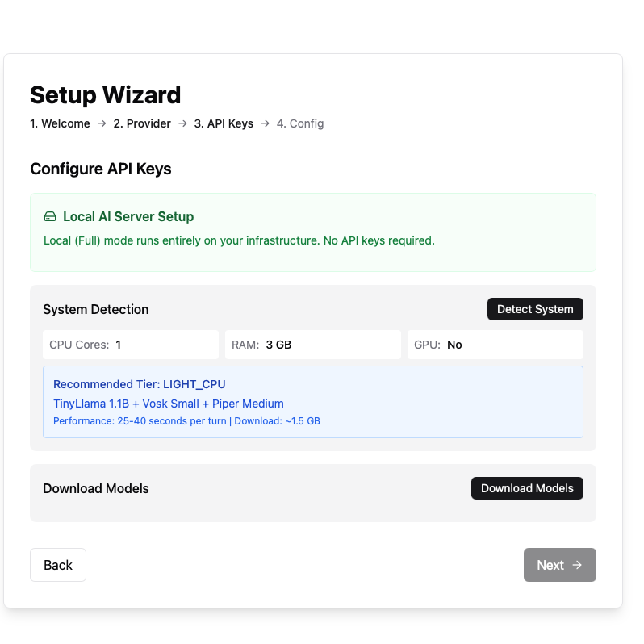Image resolution: width=644 pixels, height=644 pixels.
Task: Click the arrow before the Config step
Action: point(265,123)
